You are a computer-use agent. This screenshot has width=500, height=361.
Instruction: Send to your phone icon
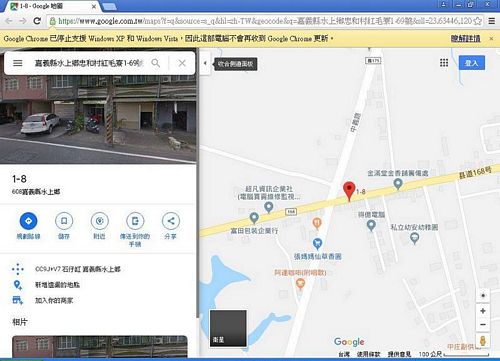click(x=135, y=221)
